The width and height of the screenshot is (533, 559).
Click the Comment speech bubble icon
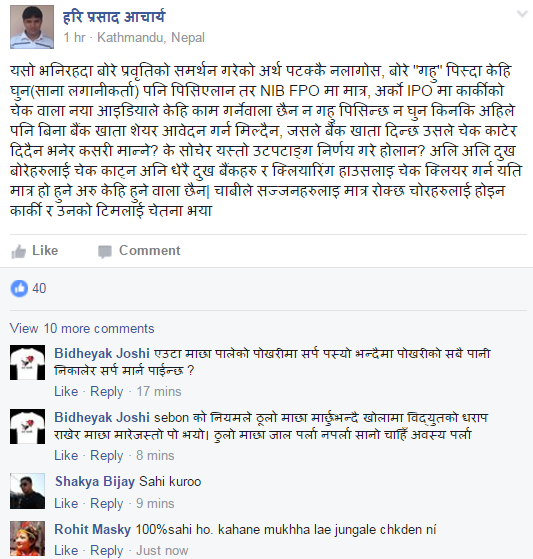point(105,251)
